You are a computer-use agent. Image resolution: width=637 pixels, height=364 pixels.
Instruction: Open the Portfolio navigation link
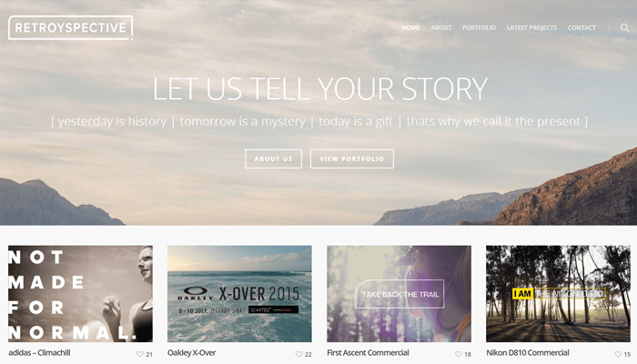[479, 27]
